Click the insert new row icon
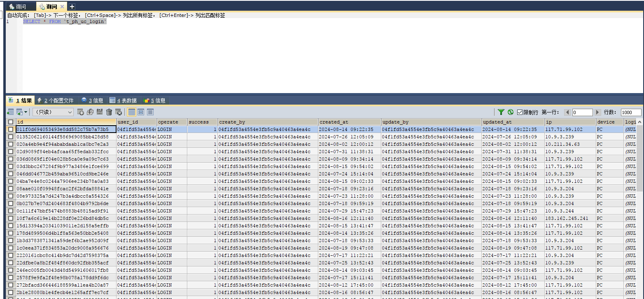Viewport: 644px width, 299px height. (81, 112)
